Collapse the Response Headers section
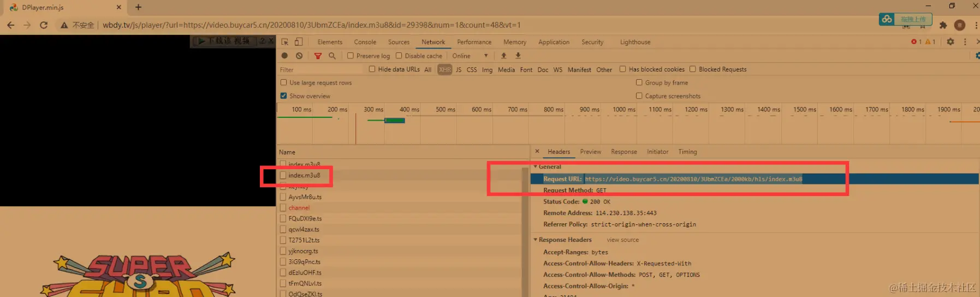The width and height of the screenshot is (980, 297). click(x=536, y=240)
